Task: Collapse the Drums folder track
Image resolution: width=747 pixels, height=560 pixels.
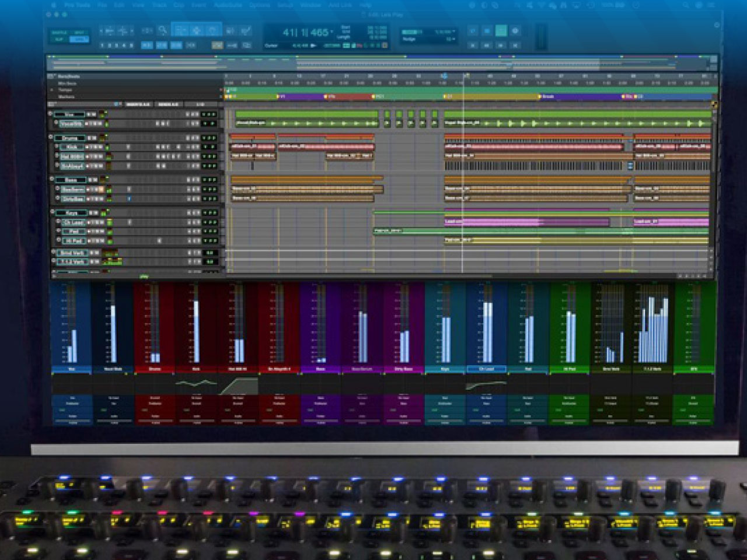Action: pos(51,138)
